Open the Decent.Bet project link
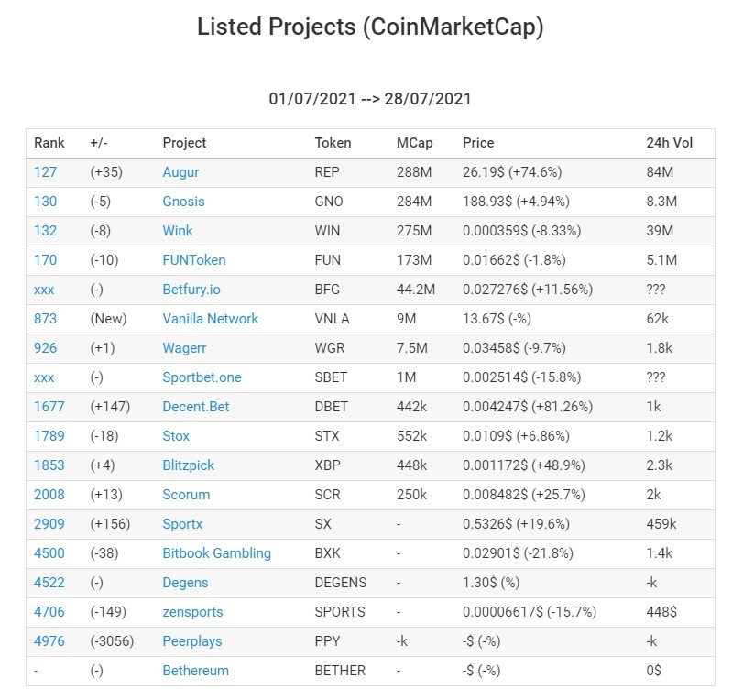 (196, 407)
